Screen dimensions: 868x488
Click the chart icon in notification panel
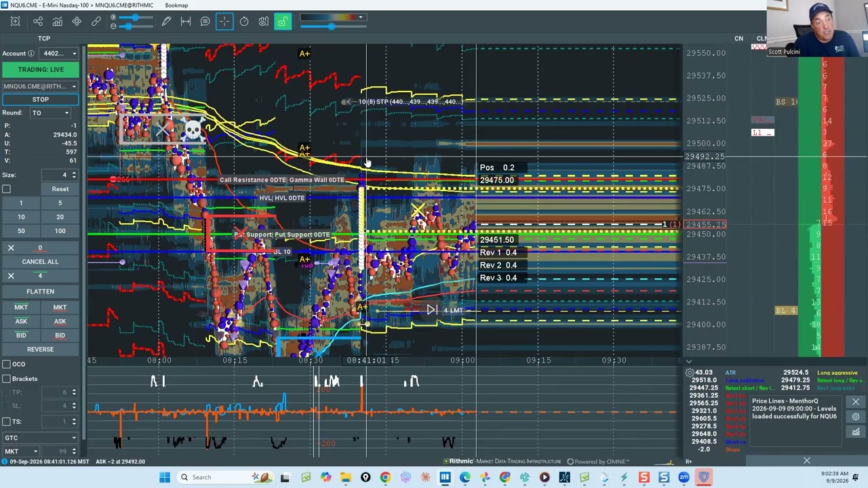(856, 432)
